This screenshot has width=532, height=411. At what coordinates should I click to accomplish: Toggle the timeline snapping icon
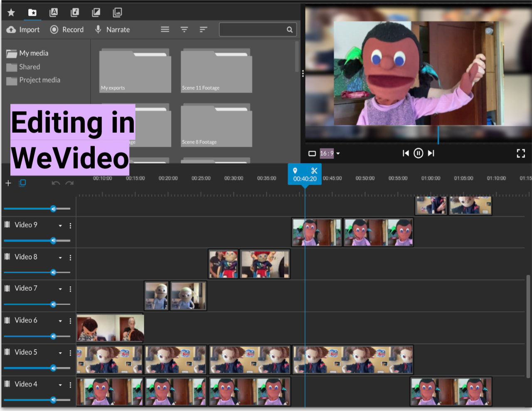coord(22,183)
